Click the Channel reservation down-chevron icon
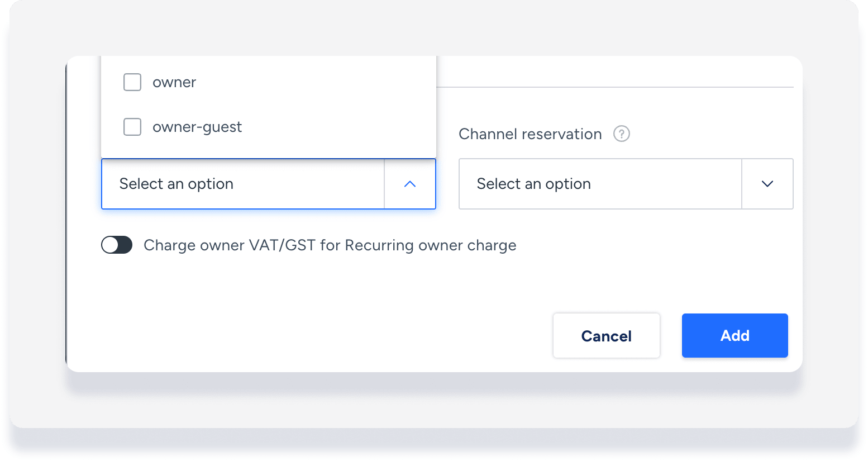Viewport: 868px width, 461px height. (x=767, y=184)
